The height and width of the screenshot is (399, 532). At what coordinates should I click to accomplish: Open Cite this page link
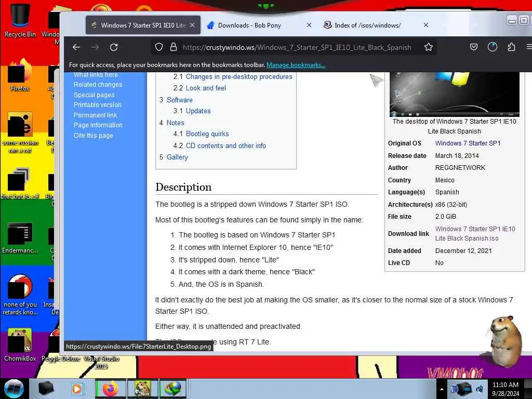(x=94, y=136)
